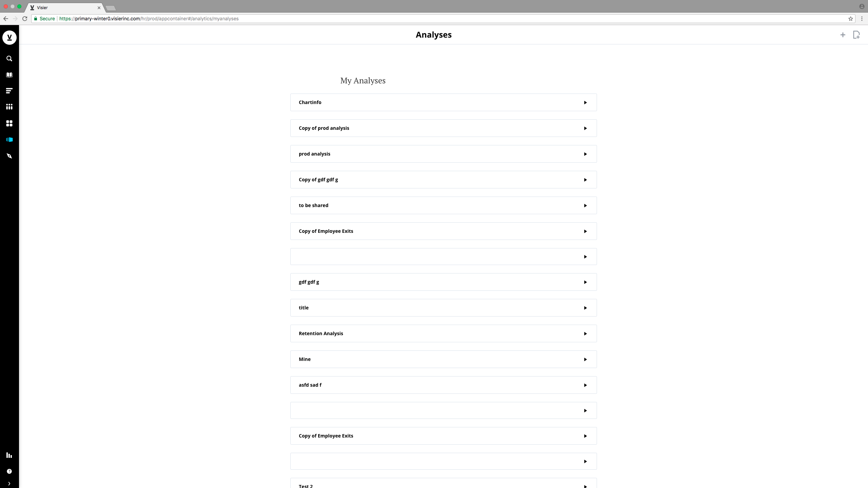
Task: Open the My Analyses section header
Action: pos(363,80)
